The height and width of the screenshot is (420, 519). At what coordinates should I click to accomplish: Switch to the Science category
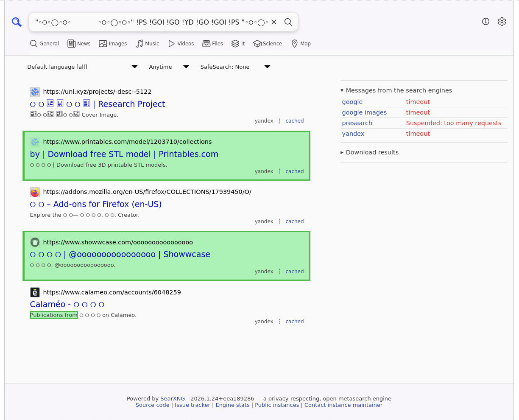pos(268,44)
